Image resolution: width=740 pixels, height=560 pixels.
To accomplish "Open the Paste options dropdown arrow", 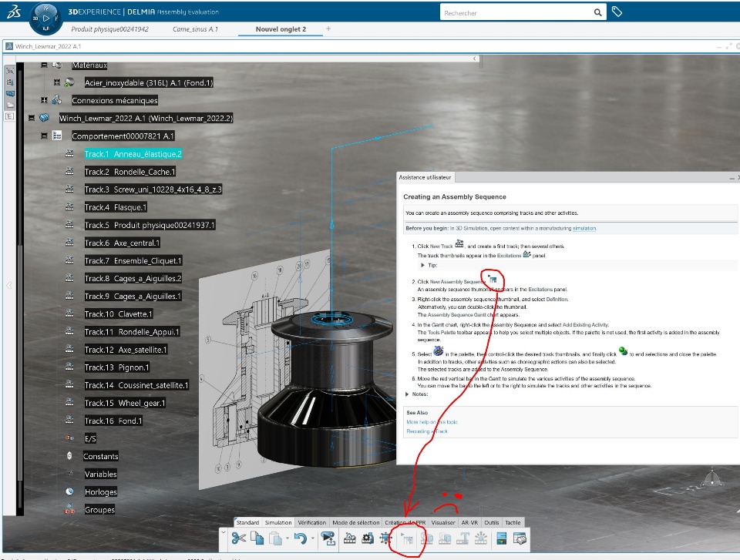I will tap(288, 538).
